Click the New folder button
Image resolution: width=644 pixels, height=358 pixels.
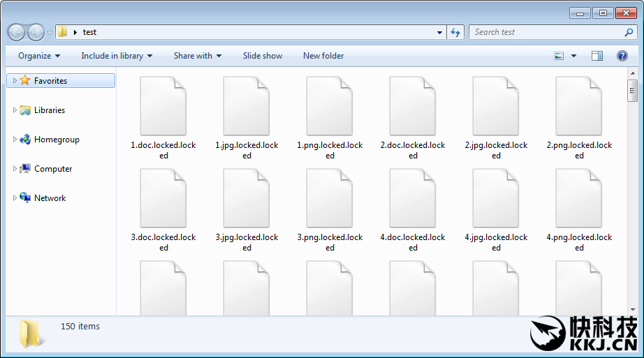pyautogui.click(x=323, y=56)
